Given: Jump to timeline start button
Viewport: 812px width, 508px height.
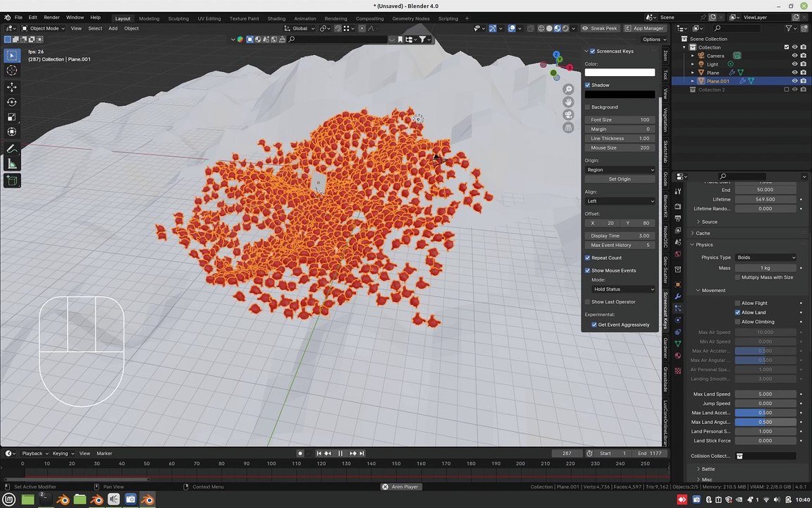Looking at the screenshot, I should 319,453.
